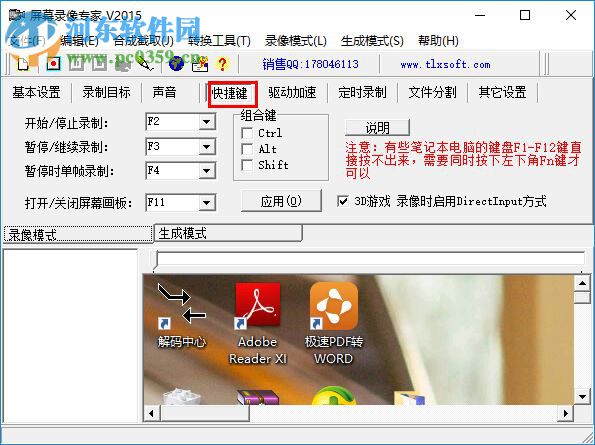This screenshot has width=595, height=445.
Task: Open help via the red question mark
Action: (222, 64)
